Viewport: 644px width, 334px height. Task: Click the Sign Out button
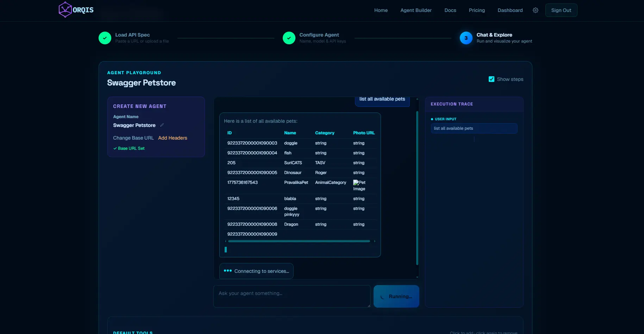[561, 10]
